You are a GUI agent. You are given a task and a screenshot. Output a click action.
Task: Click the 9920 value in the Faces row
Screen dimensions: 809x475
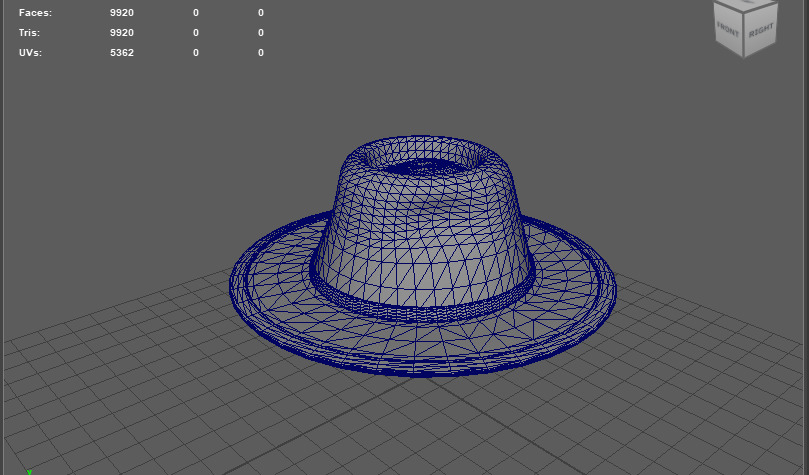[x=122, y=13]
